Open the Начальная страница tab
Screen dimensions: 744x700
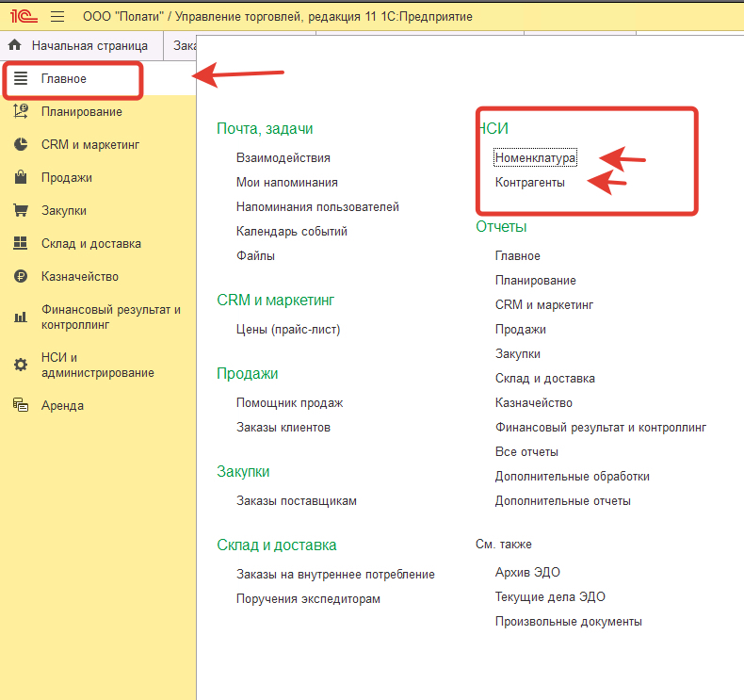(x=89, y=45)
